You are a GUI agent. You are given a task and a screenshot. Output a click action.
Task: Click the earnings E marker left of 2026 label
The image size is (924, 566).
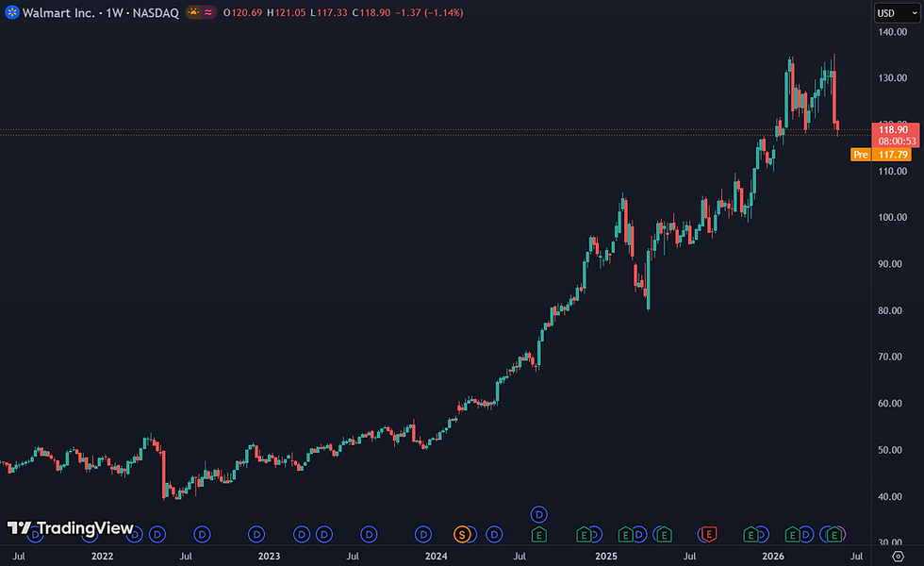click(x=751, y=535)
